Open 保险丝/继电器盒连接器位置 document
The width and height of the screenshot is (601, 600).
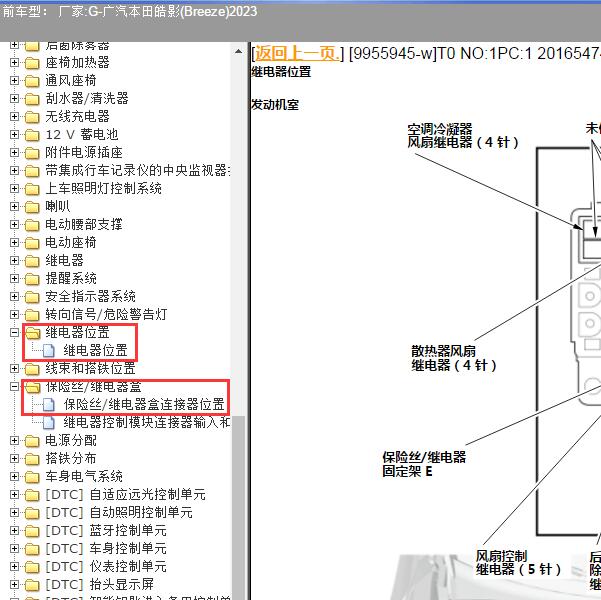(144, 404)
